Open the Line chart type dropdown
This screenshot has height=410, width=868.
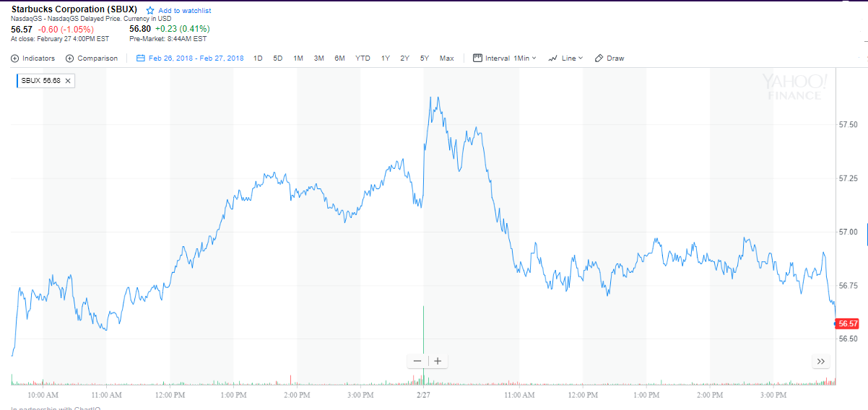tap(565, 58)
